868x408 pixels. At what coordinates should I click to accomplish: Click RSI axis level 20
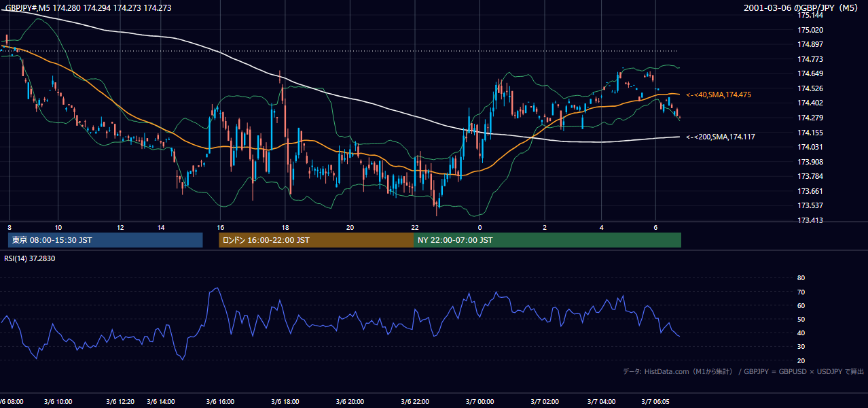(x=801, y=360)
